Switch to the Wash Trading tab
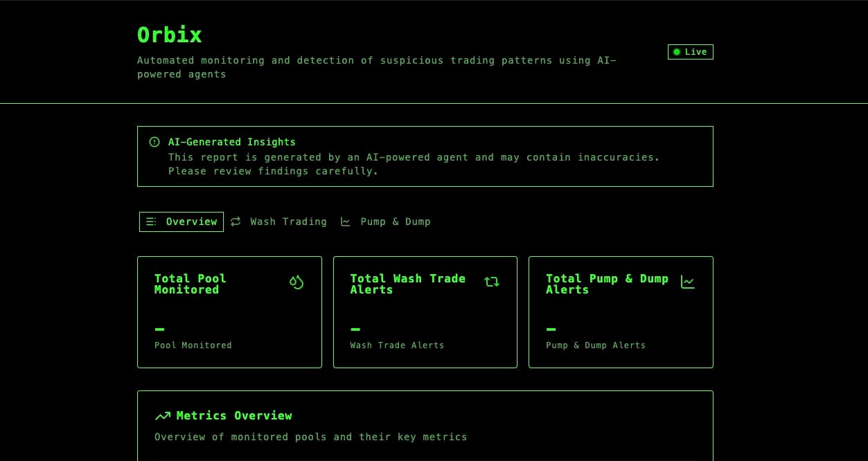The image size is (868, 461). (x=287, y=222)
